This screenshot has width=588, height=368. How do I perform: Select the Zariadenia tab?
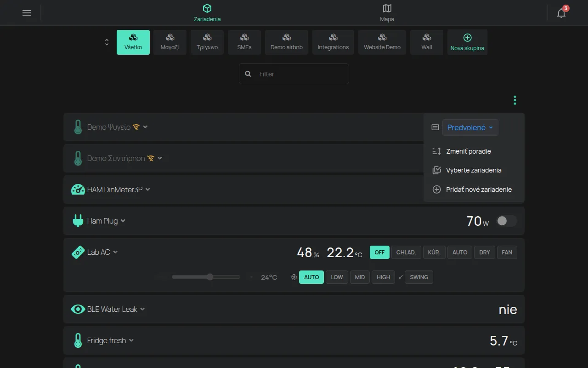[x=207, y=13]
